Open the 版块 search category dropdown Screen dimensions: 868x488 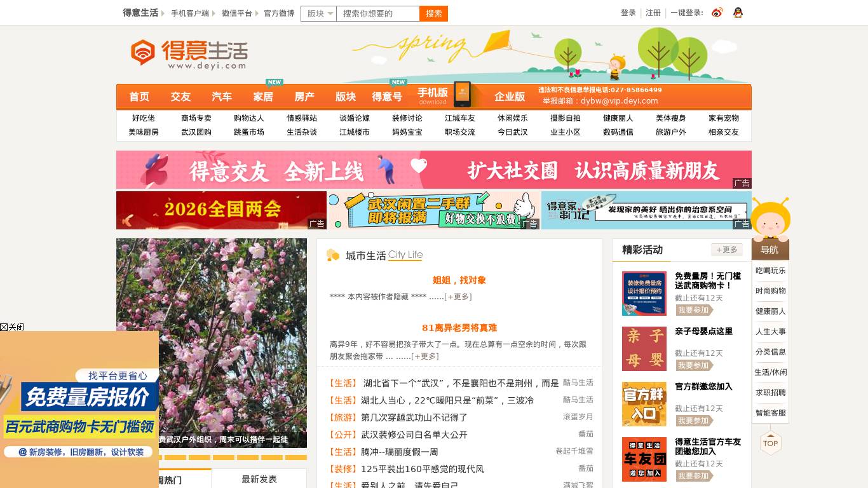pos(318,13)
